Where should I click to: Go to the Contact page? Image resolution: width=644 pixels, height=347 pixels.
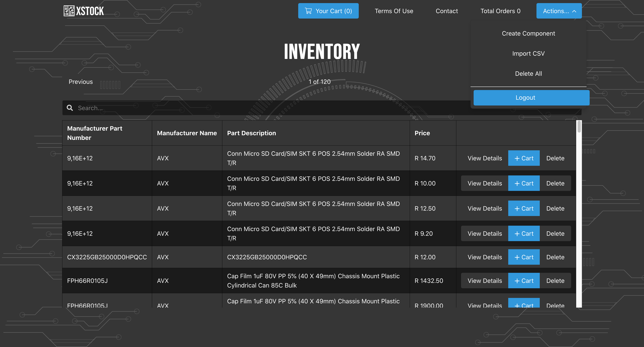click(447, 11)
